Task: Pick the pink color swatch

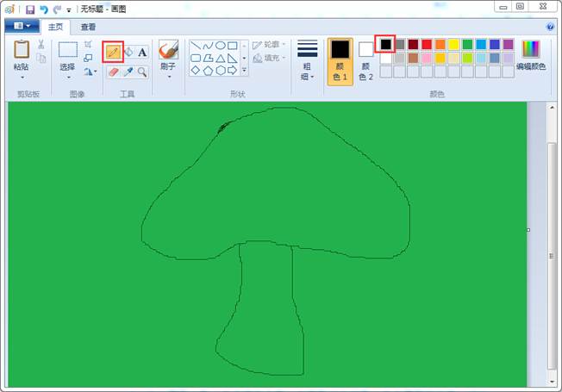Action: (x=427, y=58)
